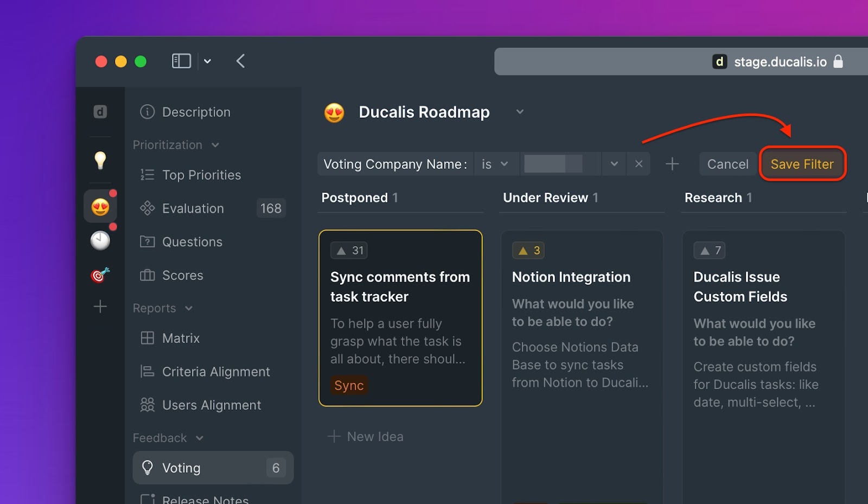The width and height of the screenshot is (868, 504).
Task: Select Matrix under Reports
Action: [181, 338]
